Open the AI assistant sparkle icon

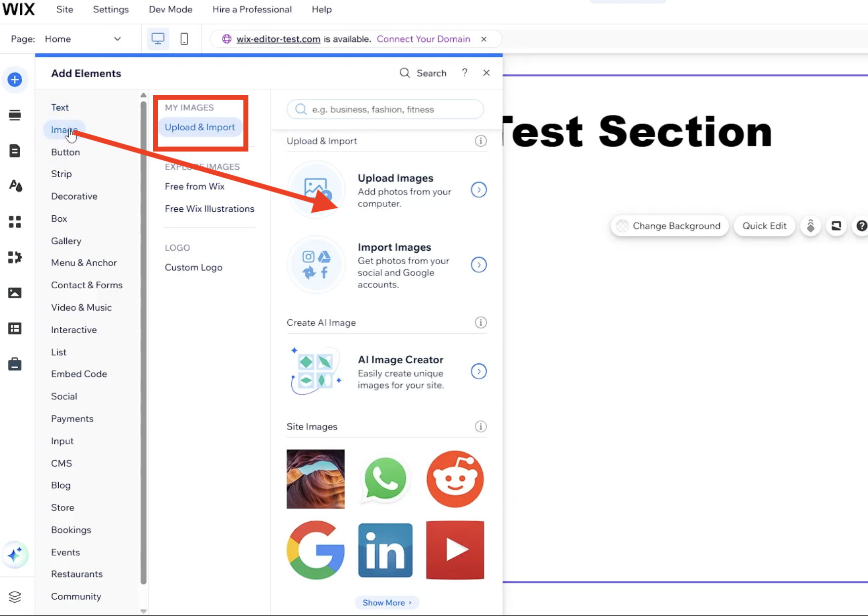[15, 555]
